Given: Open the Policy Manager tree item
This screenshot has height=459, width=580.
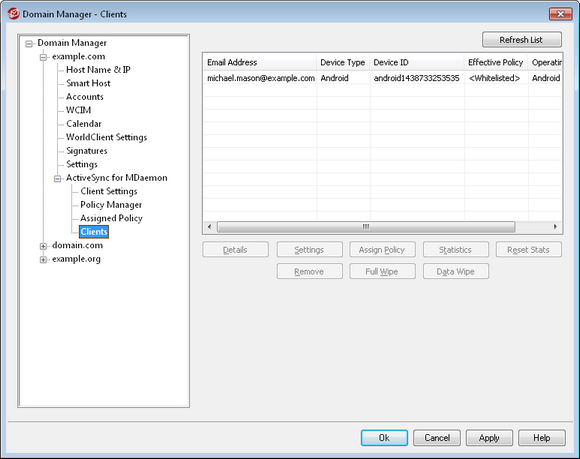Looking at the screenshot, I should [x=111, y=205].
